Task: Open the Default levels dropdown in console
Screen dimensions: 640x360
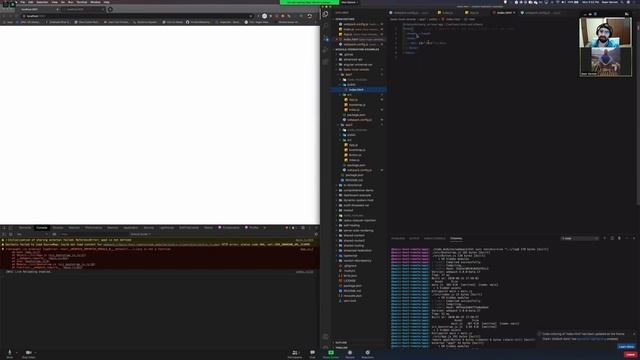Action: tap(141, 234)
